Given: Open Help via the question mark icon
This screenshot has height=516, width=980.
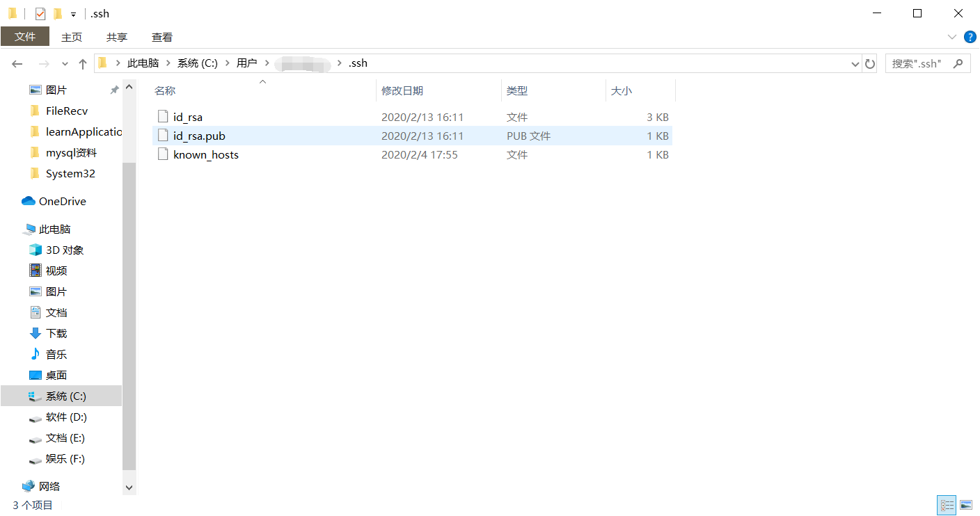Looking at the screenshot, I should pyautogui.click(x=970, y=37).
